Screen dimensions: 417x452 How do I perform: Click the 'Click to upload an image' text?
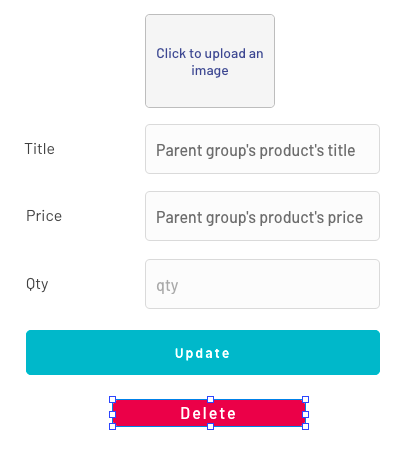point(210,62)
